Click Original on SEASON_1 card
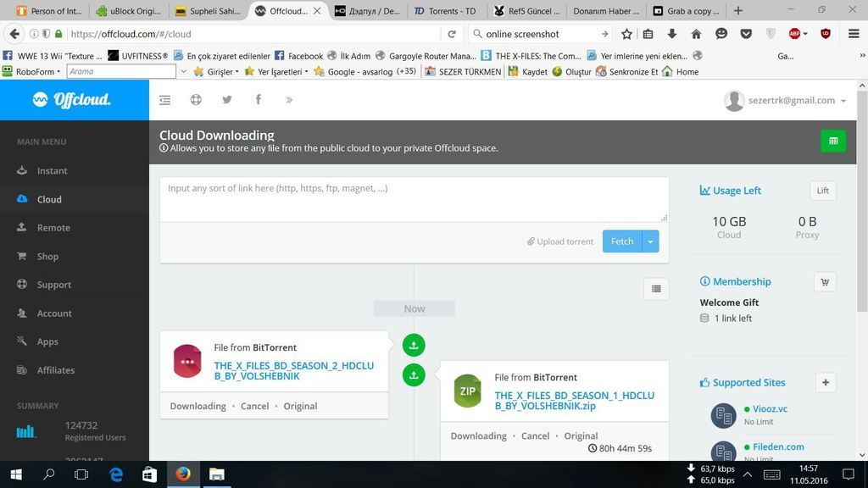868x488 pixels. [581, 436]
